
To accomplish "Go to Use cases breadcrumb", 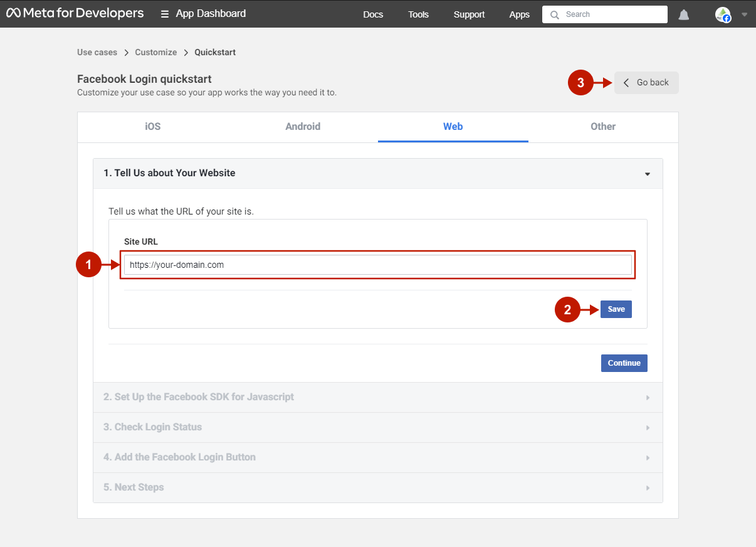I will [x=97, y=52].
